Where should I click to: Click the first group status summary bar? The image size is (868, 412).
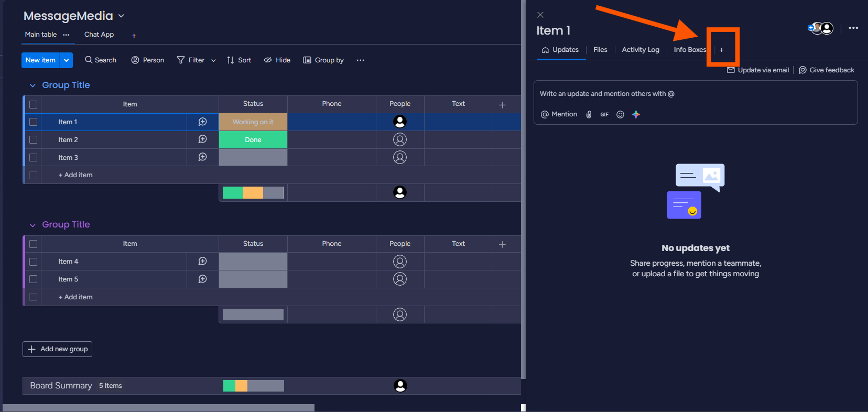point(253,192)
